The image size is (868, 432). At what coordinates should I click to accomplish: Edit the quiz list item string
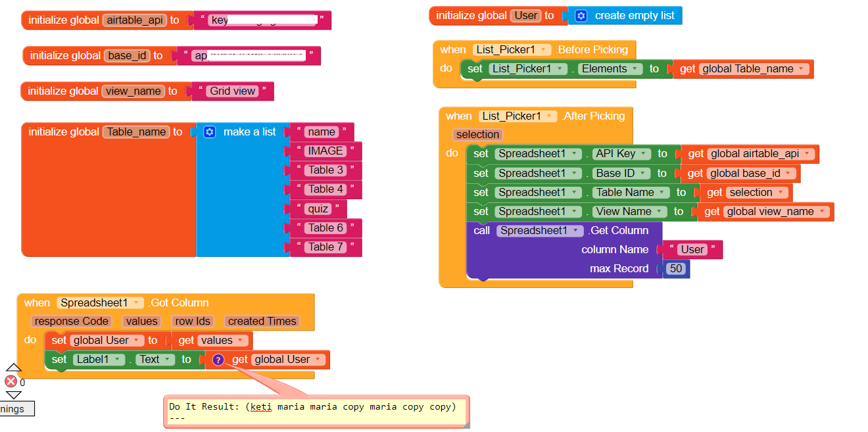click(x=318, y=208)
